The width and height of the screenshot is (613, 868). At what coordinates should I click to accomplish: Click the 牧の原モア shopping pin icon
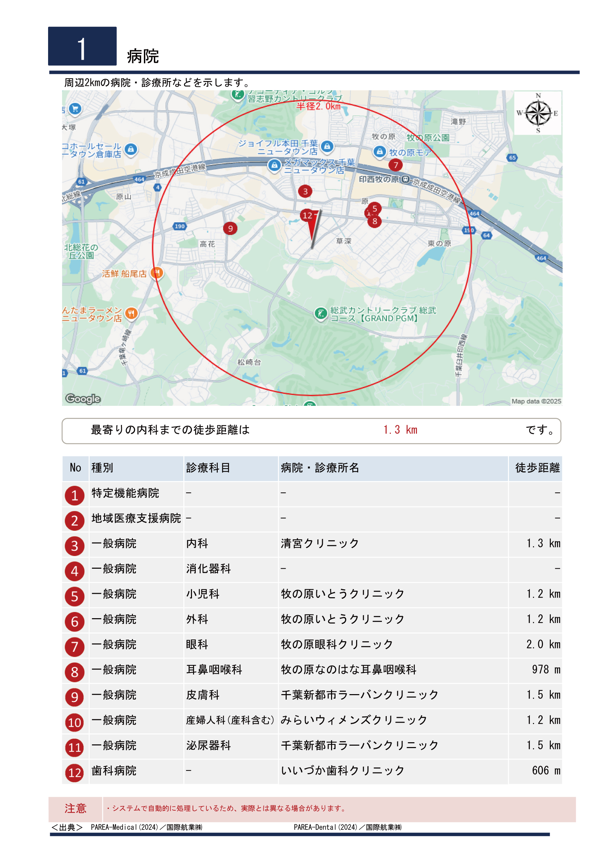379,152
